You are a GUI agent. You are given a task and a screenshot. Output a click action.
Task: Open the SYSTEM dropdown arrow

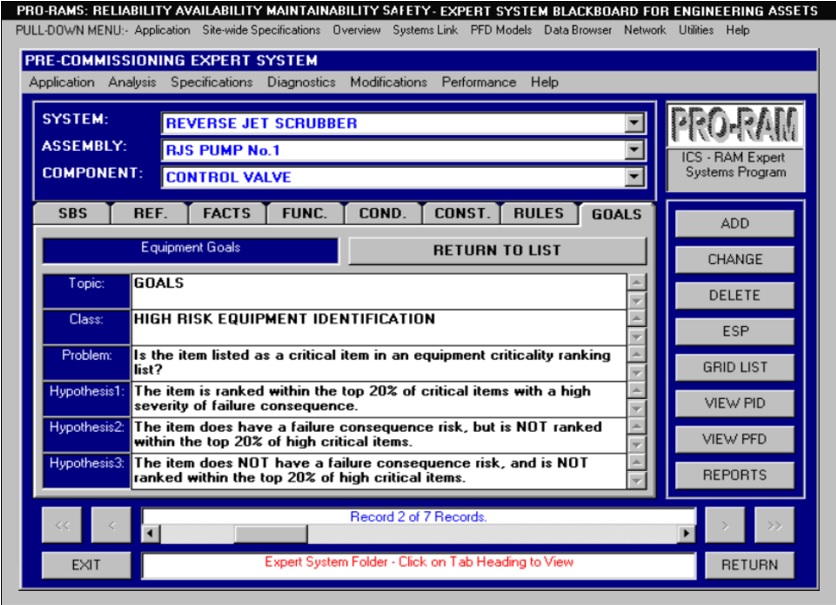click(634, 123)
